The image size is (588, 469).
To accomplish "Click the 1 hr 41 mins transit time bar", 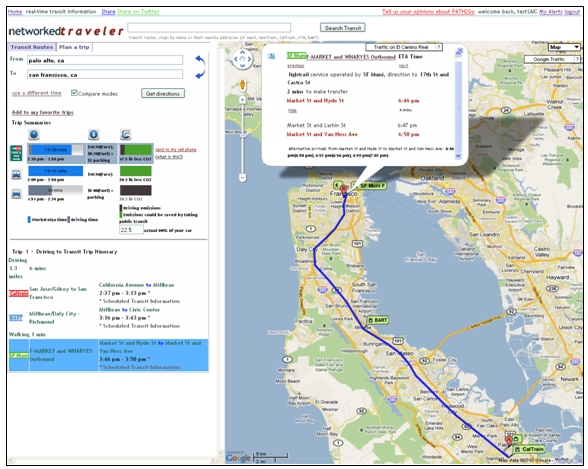I will click(x=56, y=171).
